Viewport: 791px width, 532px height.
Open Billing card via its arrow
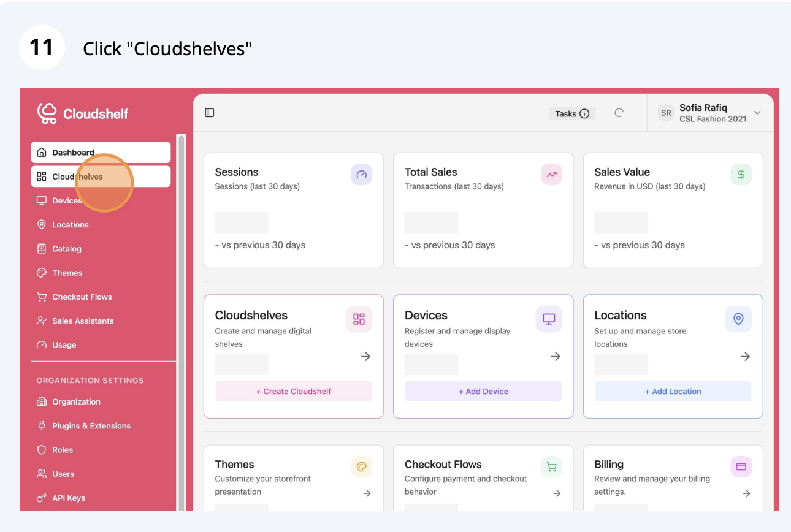[x=746, y=493]
